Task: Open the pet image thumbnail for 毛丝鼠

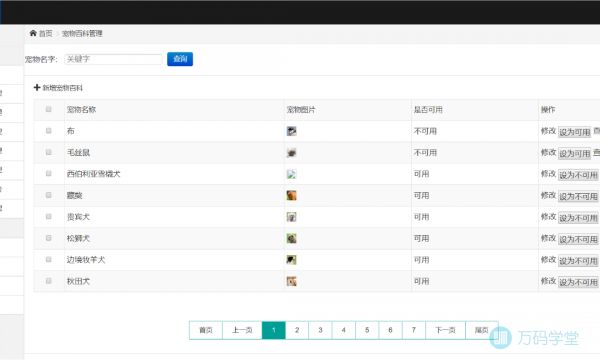Action: [x=292, y=153]
